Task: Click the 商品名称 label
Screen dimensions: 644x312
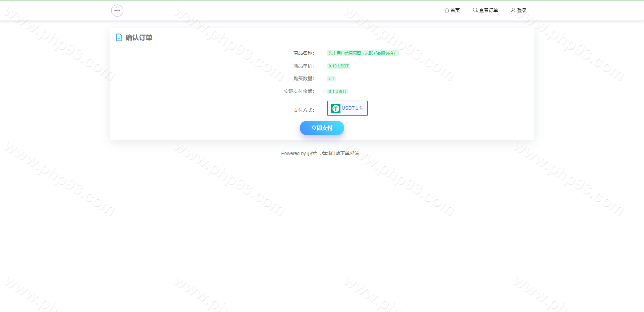Action: tap(304, 53)
